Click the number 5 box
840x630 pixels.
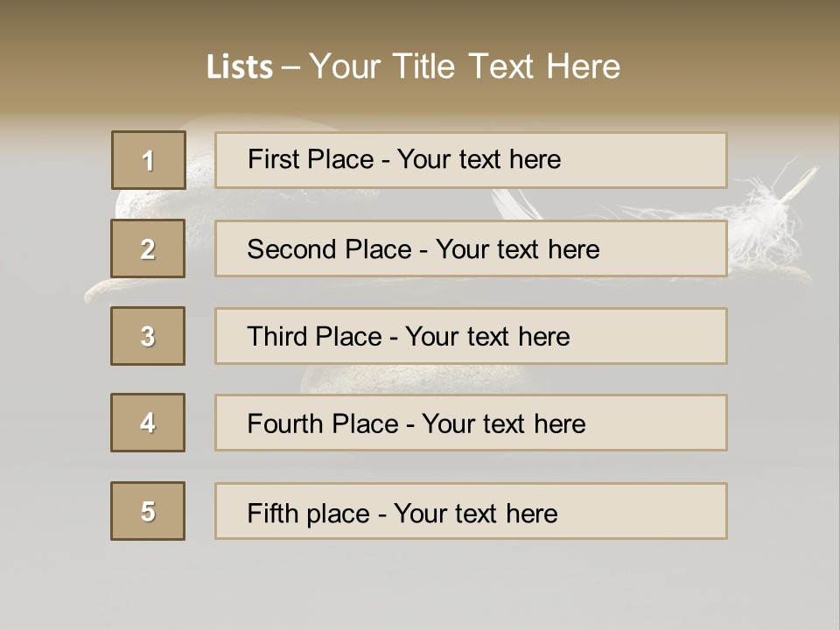click(148, 511)
